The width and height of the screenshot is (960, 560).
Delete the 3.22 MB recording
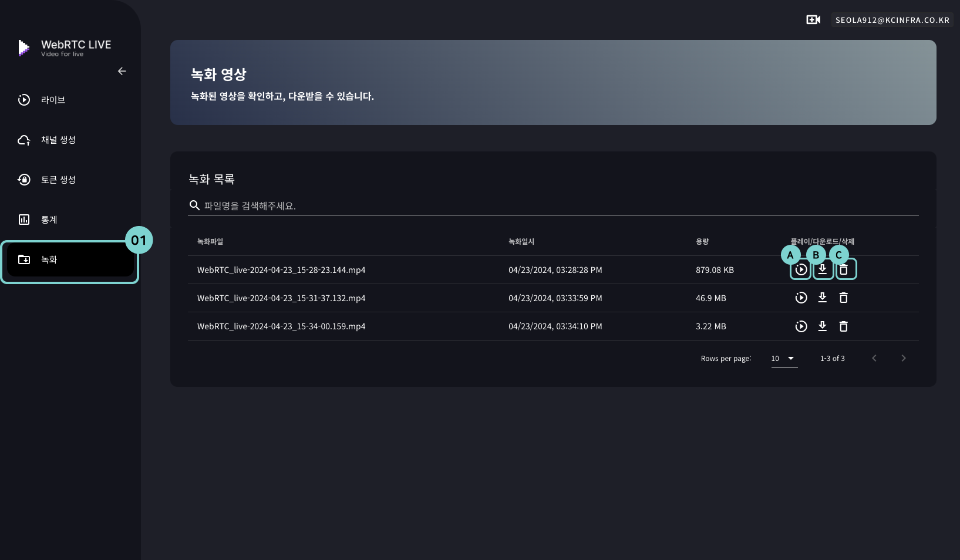click(844, 326)
